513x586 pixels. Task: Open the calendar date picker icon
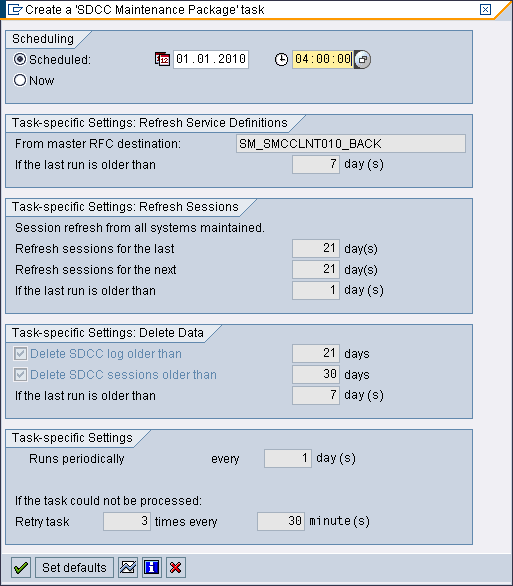pyautogui.click(x=163, y=59)
